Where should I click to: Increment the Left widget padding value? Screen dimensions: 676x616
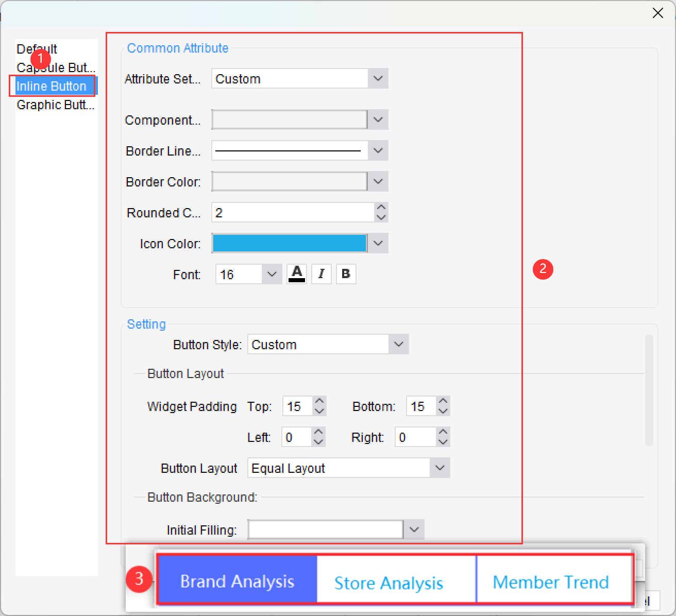pos(319,433)
